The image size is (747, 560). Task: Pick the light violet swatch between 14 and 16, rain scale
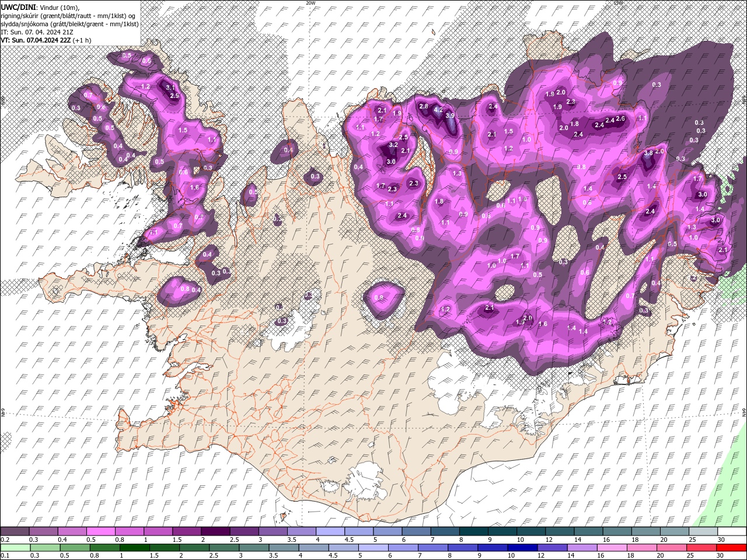coord(581,548)
